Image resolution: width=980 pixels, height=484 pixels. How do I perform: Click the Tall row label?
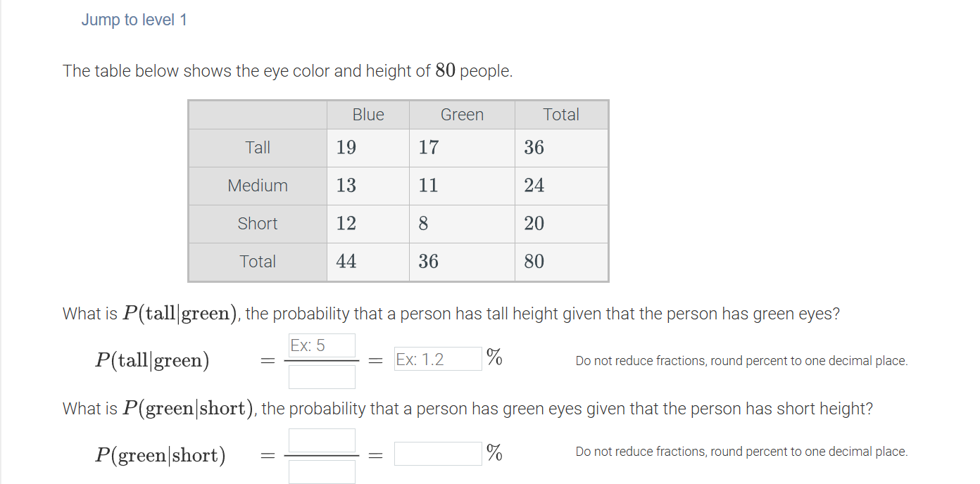pos(257,147)
